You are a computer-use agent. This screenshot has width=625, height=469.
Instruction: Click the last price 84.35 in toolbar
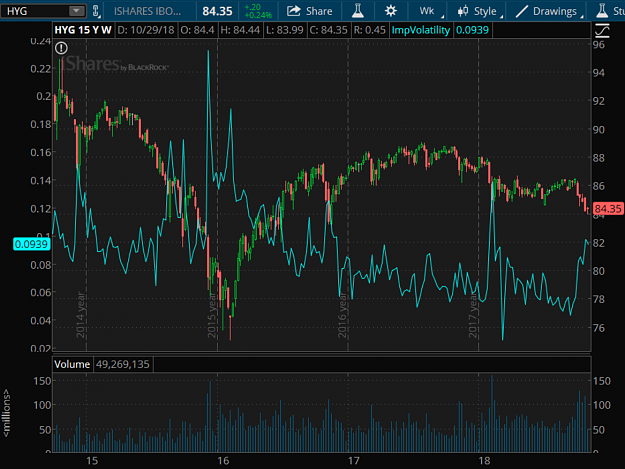tap(217, 11)
